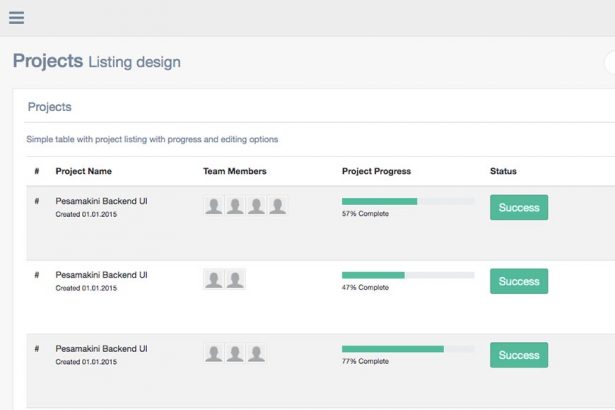Screen dimensions: 615x410
Task: Click the Status column header
Action: 503,172
